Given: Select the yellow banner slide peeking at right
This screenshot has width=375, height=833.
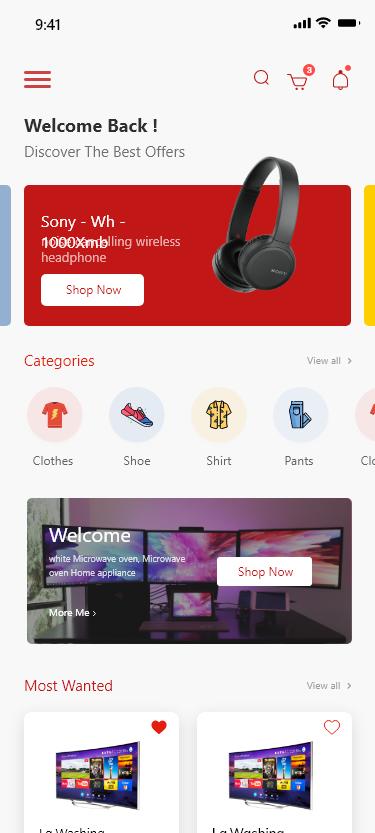Looking at the screenshot, I should pyautogui.click(x=369, y=255).
